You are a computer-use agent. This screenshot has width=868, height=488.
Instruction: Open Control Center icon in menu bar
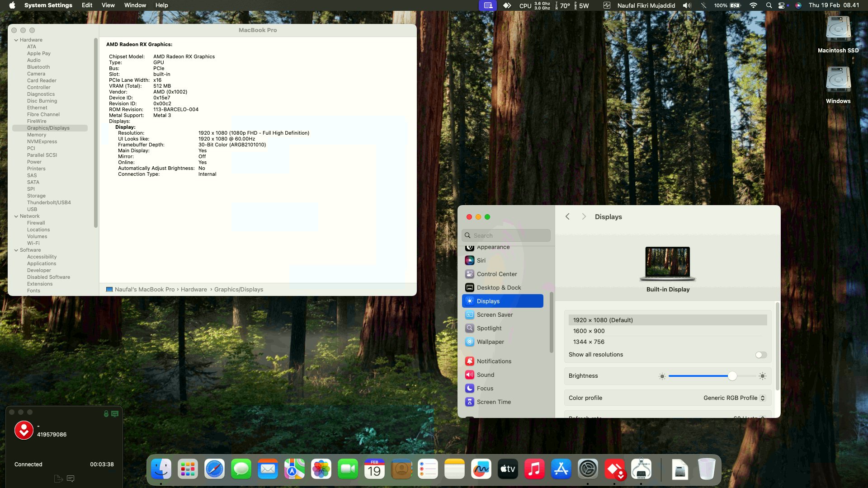pos(783,5)
